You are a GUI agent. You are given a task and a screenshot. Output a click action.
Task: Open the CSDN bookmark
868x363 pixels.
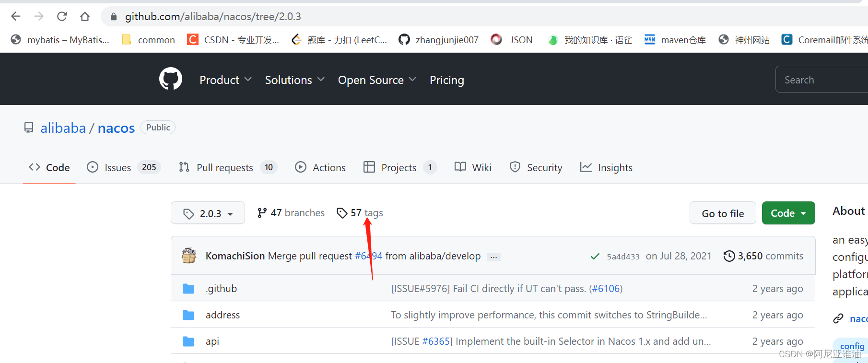click(x=233, y=40)
